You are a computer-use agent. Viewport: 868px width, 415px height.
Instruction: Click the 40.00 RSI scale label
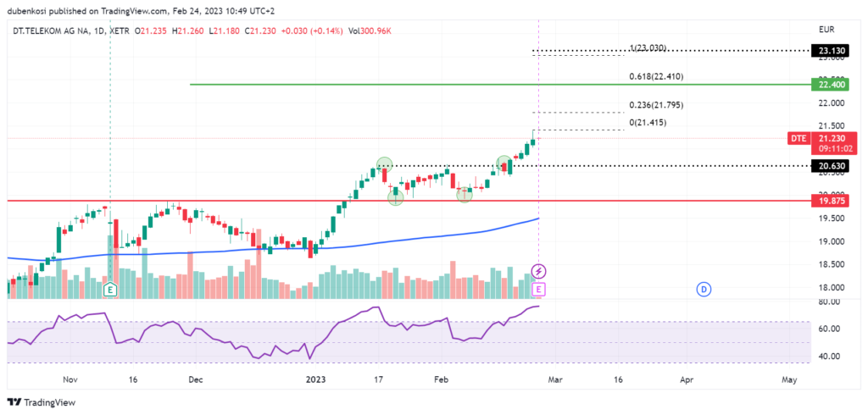click(829, 357)
